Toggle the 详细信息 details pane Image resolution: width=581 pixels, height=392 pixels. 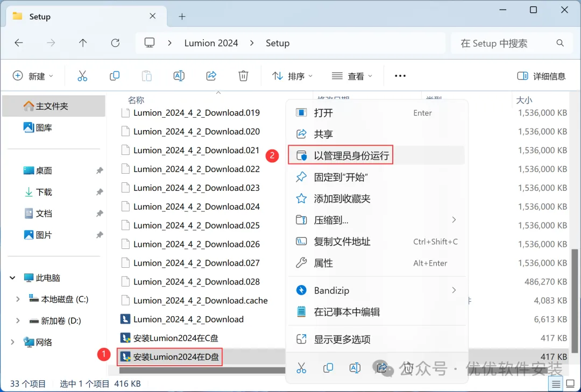click(541, 76)
